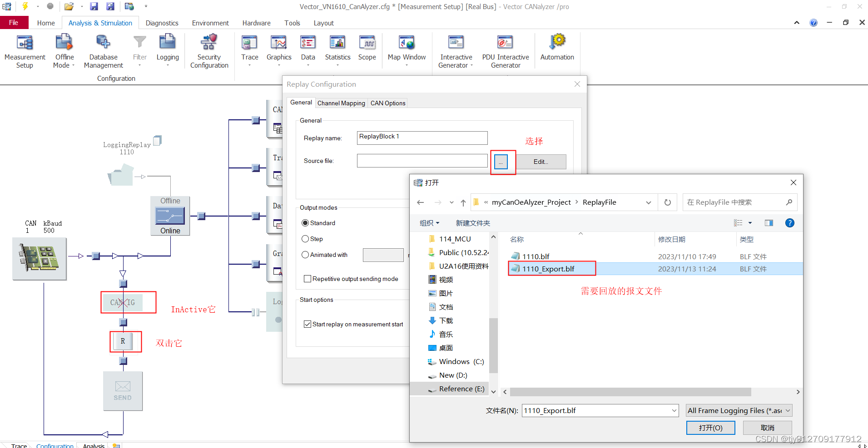
Task: Click the Source file input field
Action: click(x=422, y=161)
